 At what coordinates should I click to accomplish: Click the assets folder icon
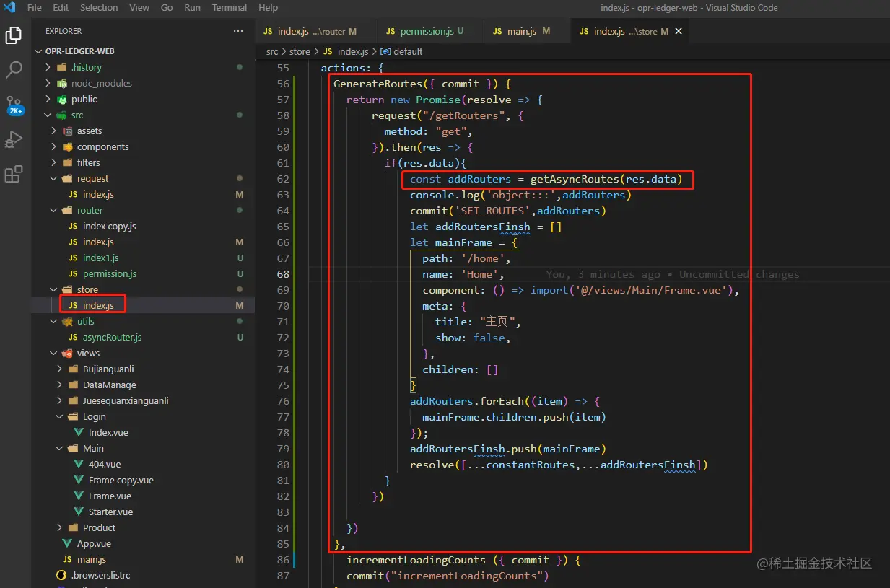69,131
